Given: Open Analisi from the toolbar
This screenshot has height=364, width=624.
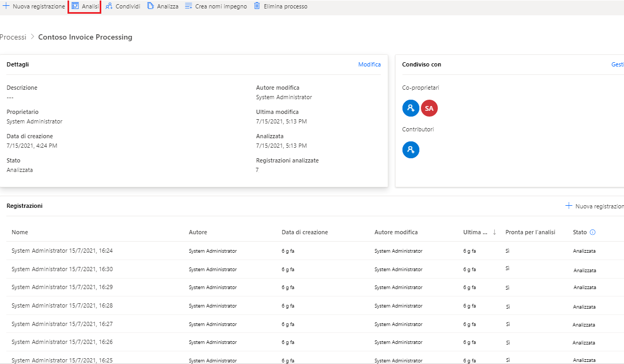Looking at the screenshot, I should click(84, 6).
